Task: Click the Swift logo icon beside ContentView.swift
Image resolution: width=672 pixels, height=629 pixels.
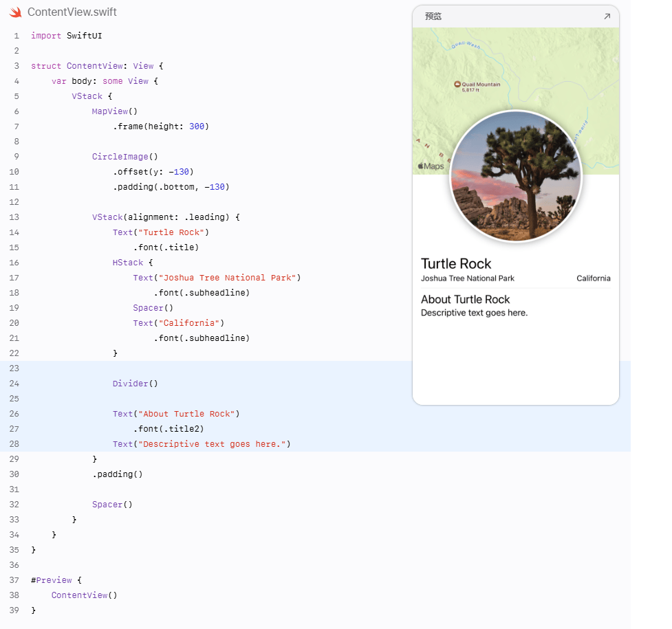Action: [15, 12]
